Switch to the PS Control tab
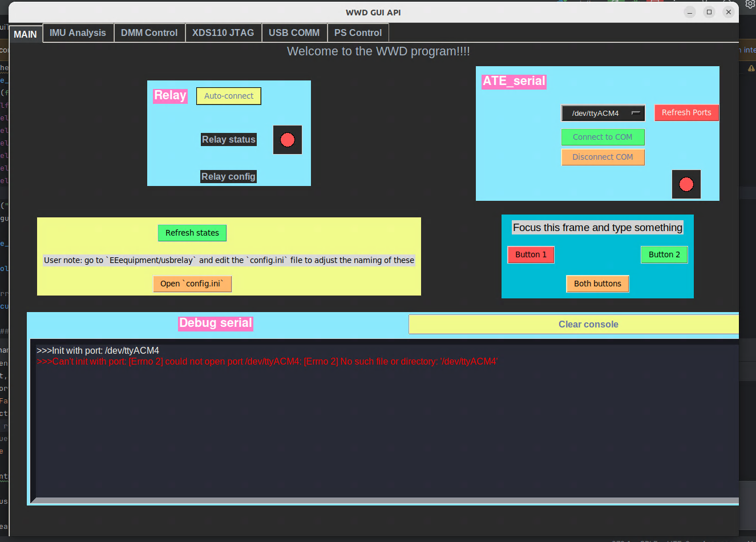This screenshot has height=542, width=756. pos(358,33)
